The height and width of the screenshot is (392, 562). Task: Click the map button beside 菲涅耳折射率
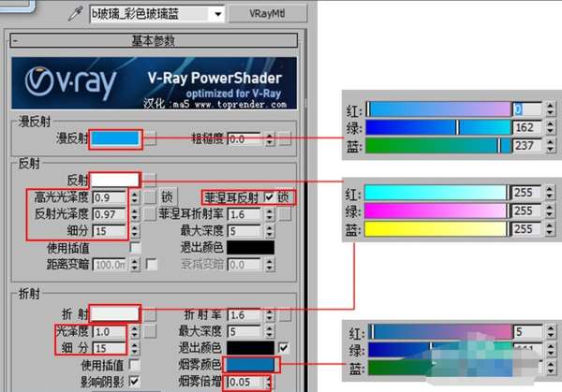click(x=285, y=214)
